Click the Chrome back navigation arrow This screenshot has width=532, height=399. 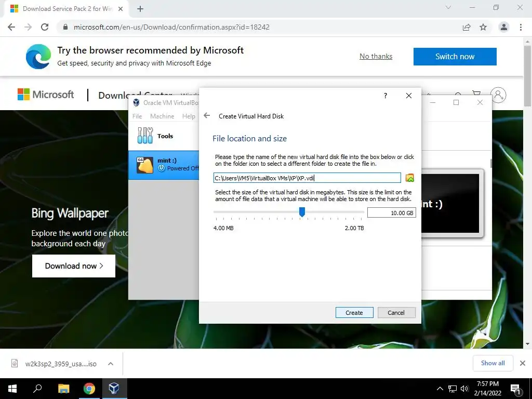pos(11,27)
